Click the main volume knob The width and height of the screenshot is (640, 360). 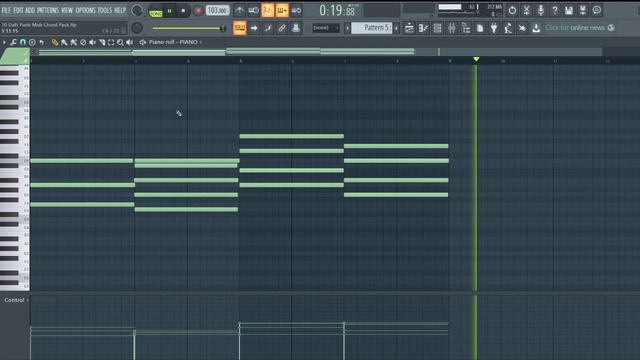tap(137, 10)
